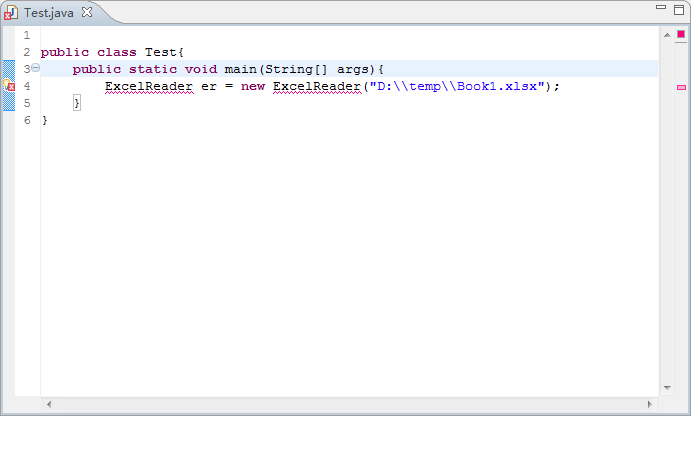Collapse the main method fold on line 3
This screenshot has width=691, height=460.
[x=36, y=68]
